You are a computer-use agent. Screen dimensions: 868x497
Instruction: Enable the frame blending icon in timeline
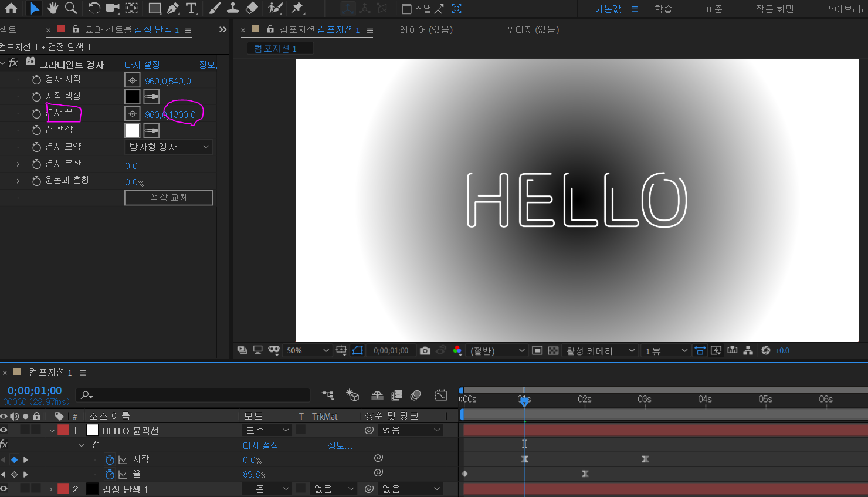pyautogui.click(x=397, y=395)
